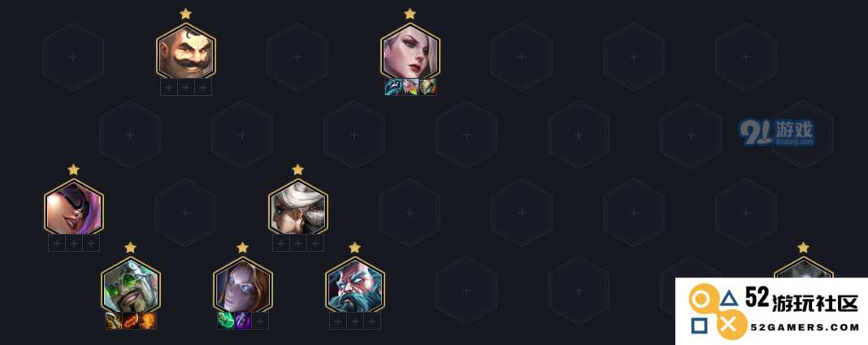Click the teal blade item icon
This screenshot has height=345, width=868.
pyautogui.click(x=393, y=87)
